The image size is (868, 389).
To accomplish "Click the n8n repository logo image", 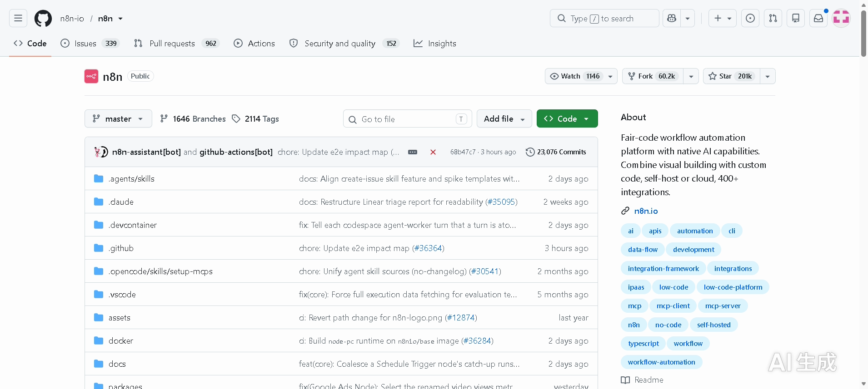I will (91, 76).
